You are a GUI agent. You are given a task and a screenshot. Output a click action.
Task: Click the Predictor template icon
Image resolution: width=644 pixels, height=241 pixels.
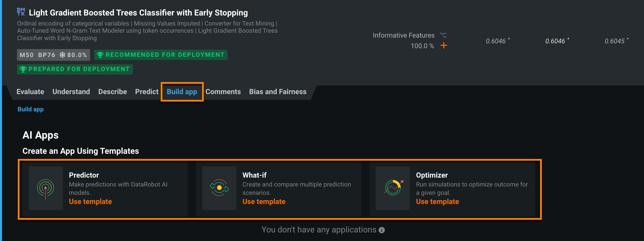46,188
